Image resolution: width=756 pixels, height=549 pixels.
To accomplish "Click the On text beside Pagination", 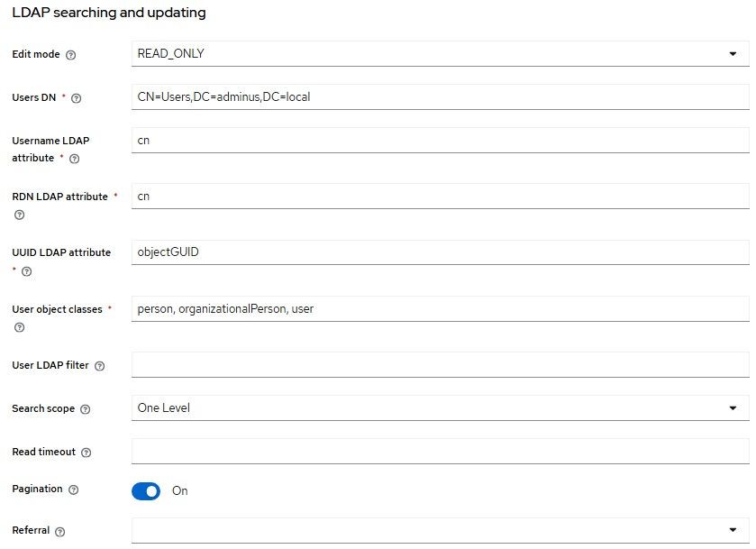I will [x=180, y=491].
